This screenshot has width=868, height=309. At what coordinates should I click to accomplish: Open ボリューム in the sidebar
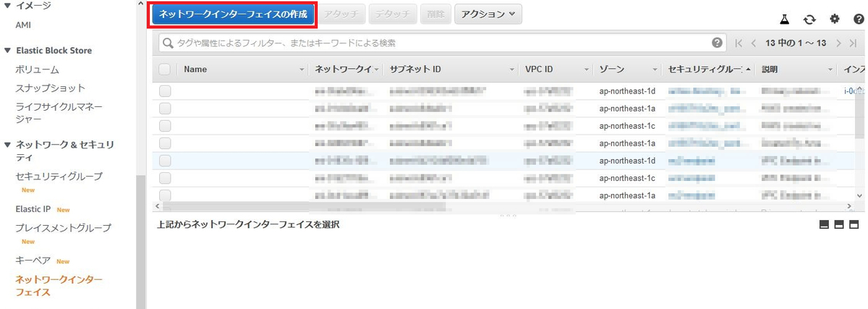click(37, 69)
